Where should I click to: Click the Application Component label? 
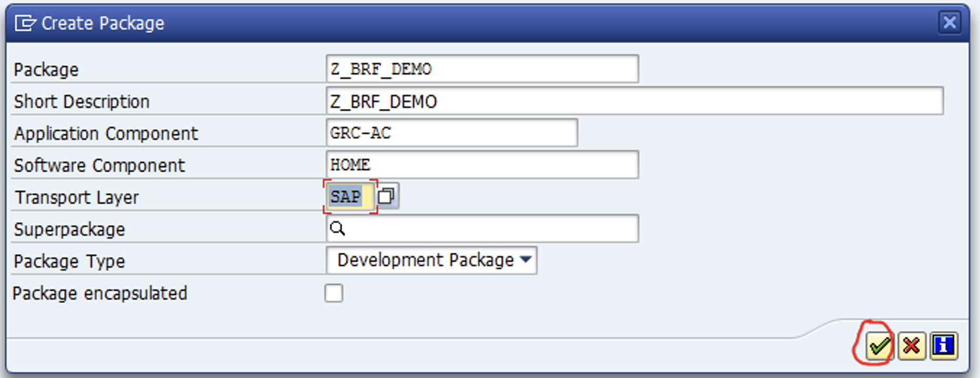(106, 134)
